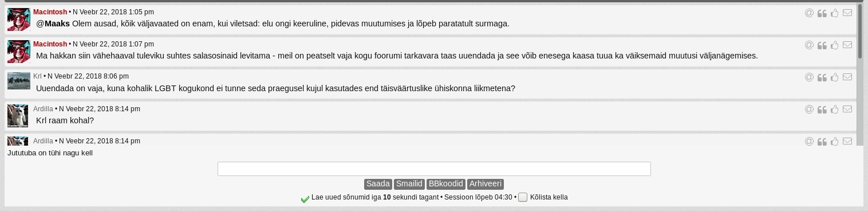Send private message to Ardilla, 'Krl raam kohal?' row
The height and width of the screenshot is (211, 868).
(847, 109)
